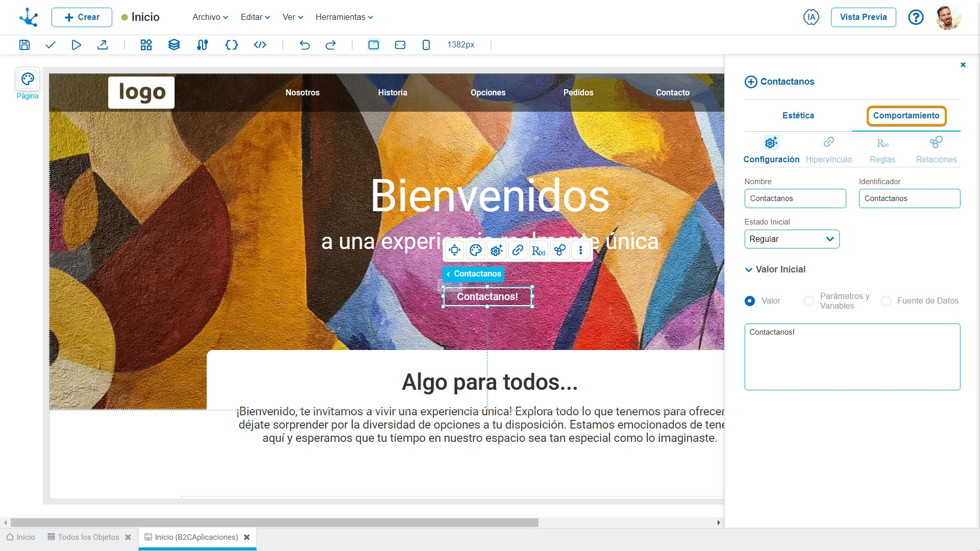This screenshot has height=551, width=980.
Task: Open gear configuration in element toolbar
Action: 496,250
